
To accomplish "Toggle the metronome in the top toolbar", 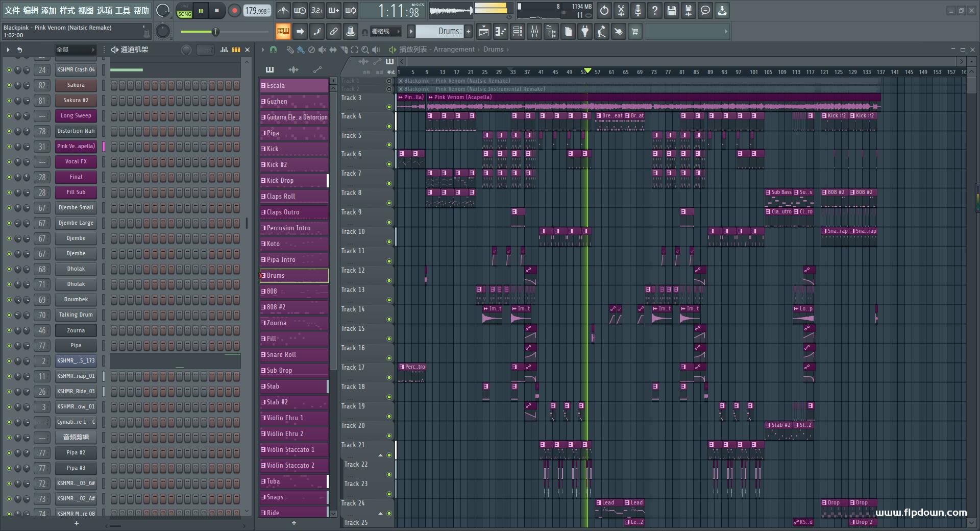I will click(x=283, y=10).
